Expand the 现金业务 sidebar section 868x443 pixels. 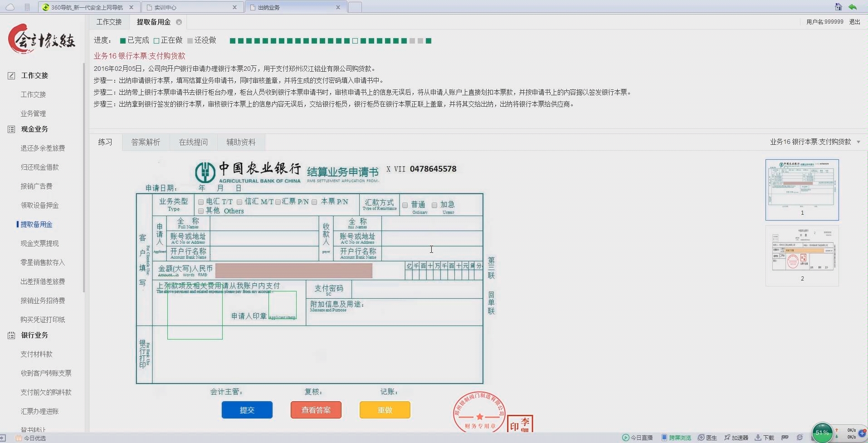[34, 129]
